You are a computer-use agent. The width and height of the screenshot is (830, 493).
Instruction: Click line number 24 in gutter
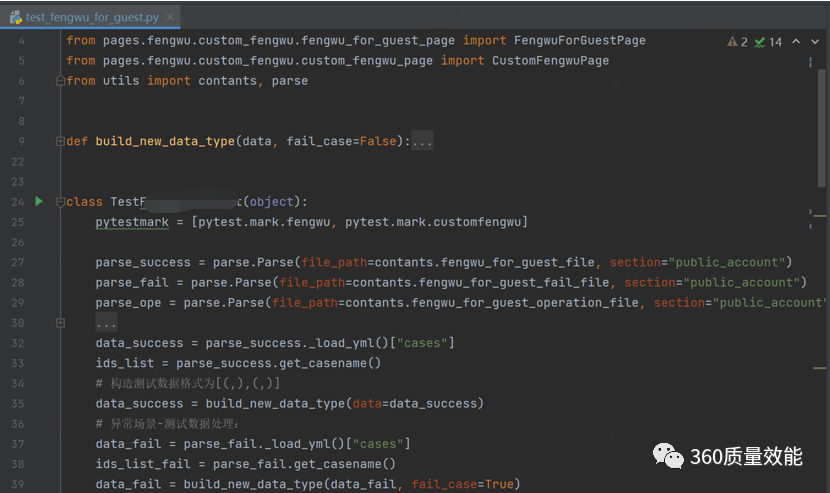click(x=17, y=202)
